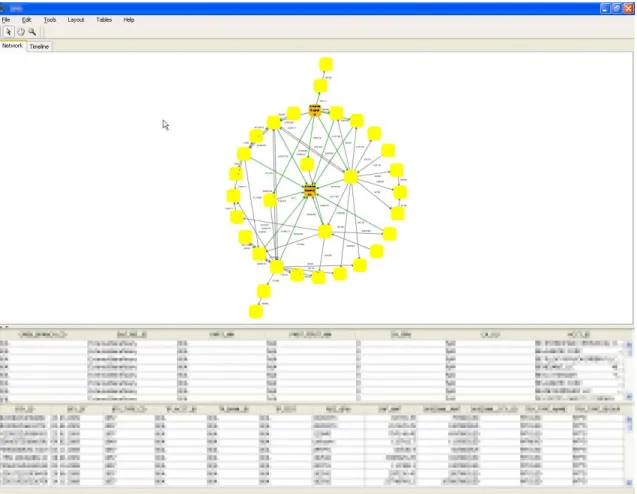
Task: Select the bottommost yellow node of the graph
Action: pos(256,312)
